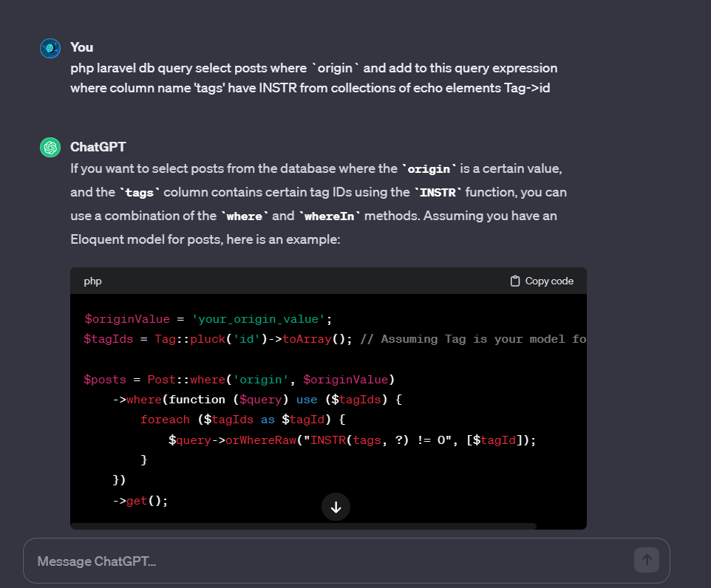
Task: Click the orWhereRaw INSTR code line
Action: 352,440
